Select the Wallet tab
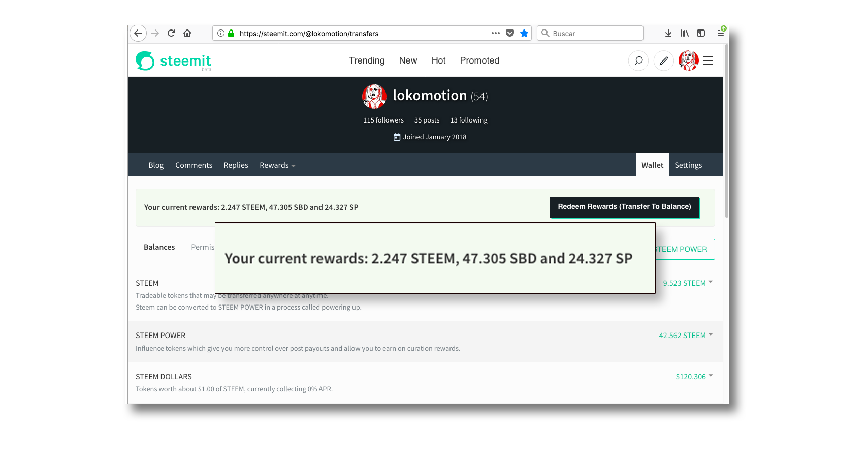868x457 pixels. point(652,165)
